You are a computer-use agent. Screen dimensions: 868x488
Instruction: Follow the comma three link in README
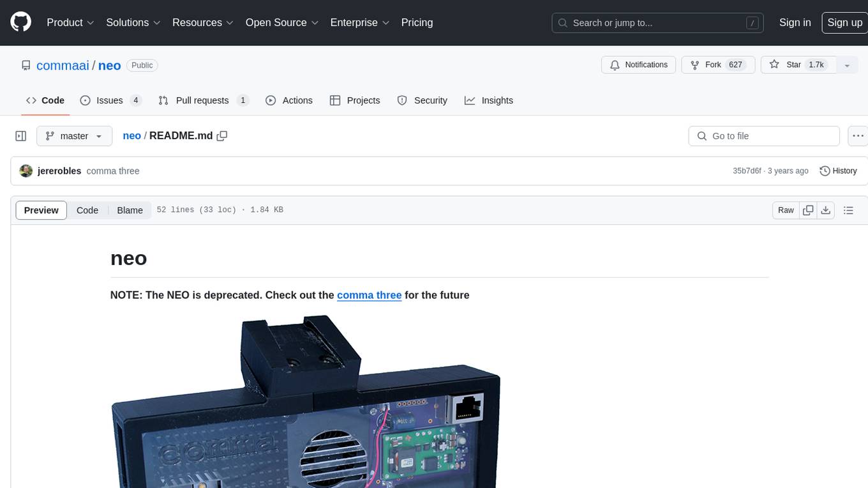pos(369,295)
